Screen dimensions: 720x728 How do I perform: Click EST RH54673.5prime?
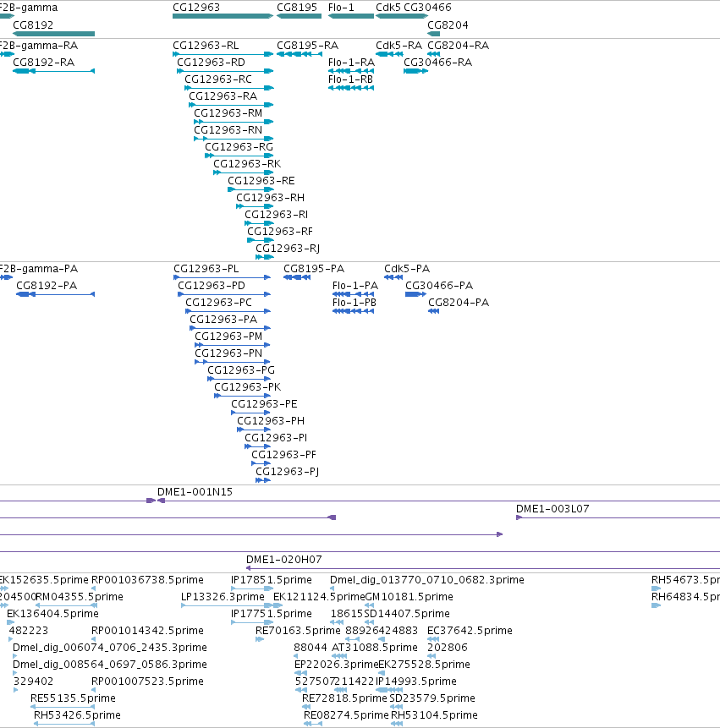tap(656, 588)
